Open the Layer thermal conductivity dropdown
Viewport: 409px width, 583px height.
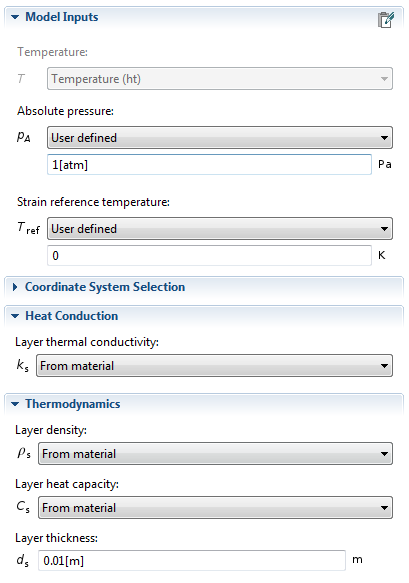(x=214, y=365)
